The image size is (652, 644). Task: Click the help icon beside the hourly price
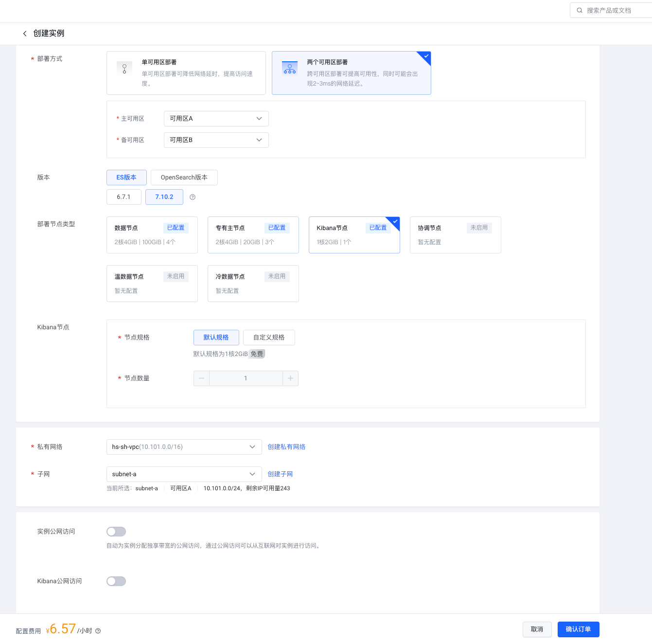point(98,631)
